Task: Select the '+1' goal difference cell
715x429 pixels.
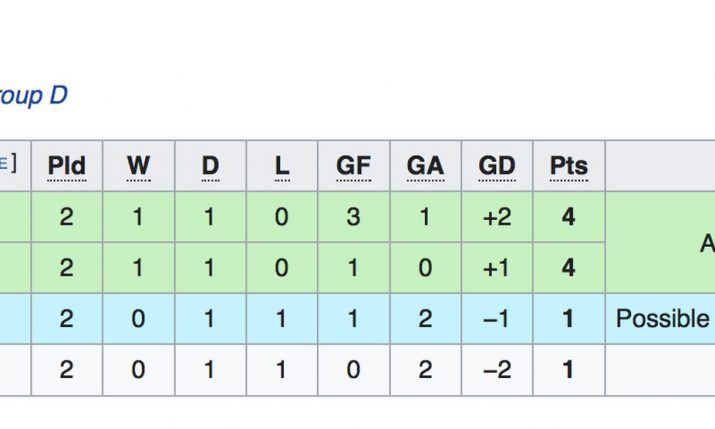Action: (x=497, y=268)
